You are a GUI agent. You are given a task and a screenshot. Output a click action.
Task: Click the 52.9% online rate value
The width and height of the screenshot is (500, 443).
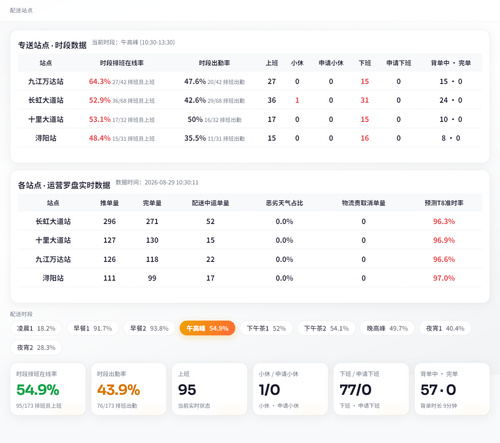99,100
